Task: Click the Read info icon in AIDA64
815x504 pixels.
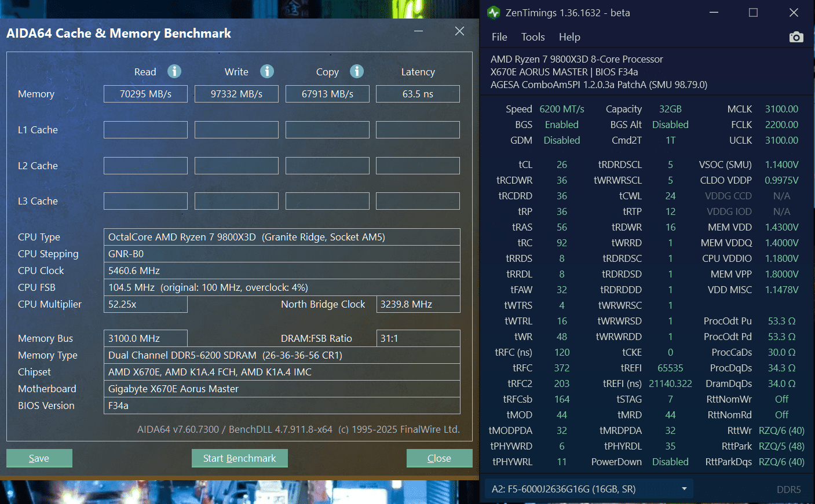Action: 174,71
